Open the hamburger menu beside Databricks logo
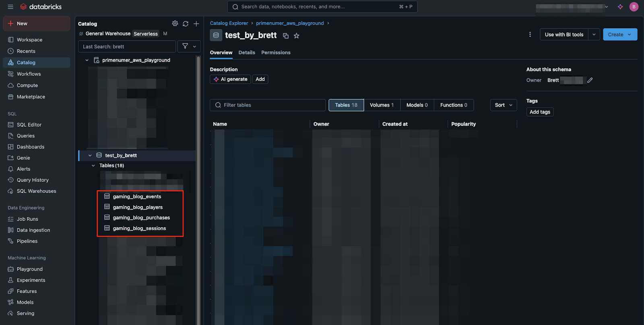The height and width of the screenshot is (325, 644). coord(10,7)
